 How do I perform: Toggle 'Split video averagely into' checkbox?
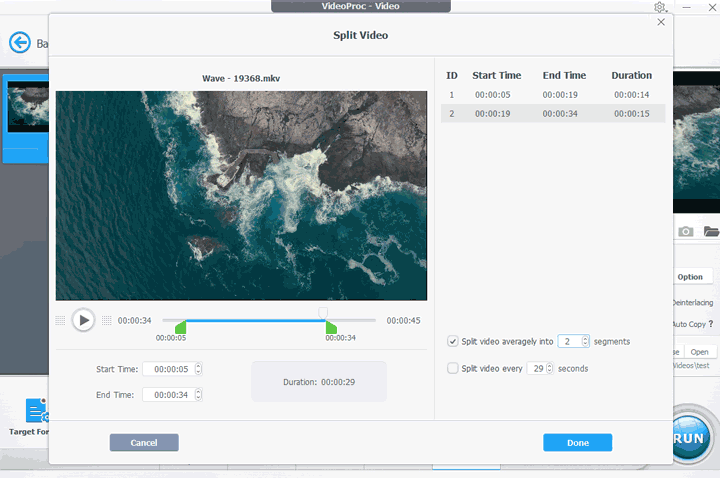(453, 341)
